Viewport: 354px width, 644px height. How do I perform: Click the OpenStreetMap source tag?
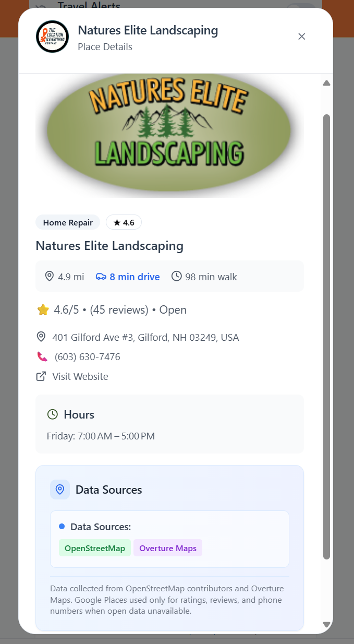95,548
